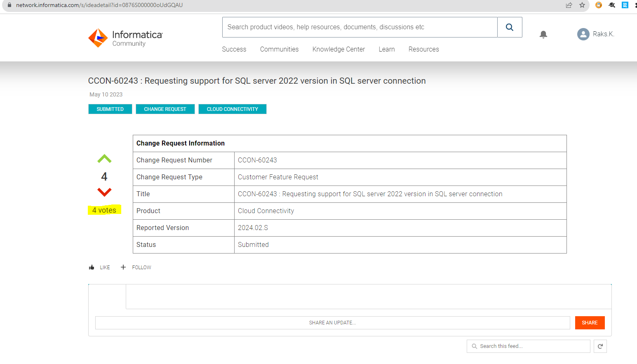The height and width of the screenshot is (364, 637).
Task: Click the Submitted status value cell
Action: (400, 245)
